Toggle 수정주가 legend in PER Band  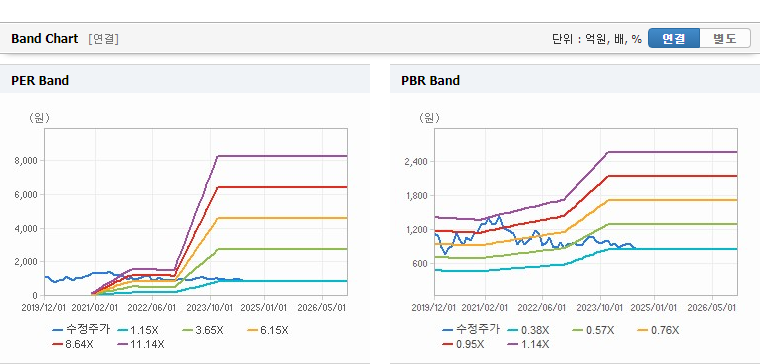click(x=81, y=330)
